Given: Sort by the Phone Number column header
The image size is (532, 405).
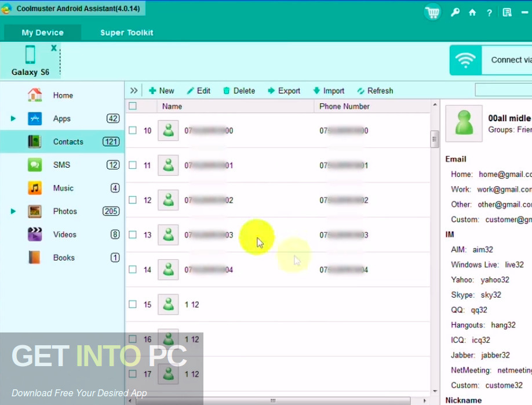Looking at the screenshot, I should pos(372,106).
